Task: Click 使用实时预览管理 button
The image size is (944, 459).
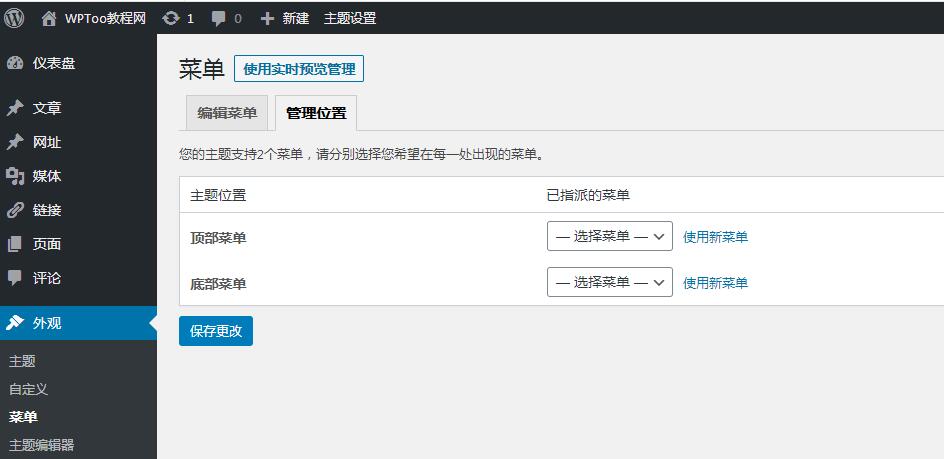Action: [298, 69]
